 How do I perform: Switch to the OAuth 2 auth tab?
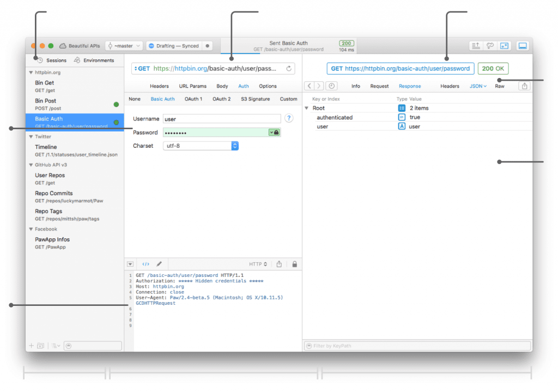(x=221, y=99)
